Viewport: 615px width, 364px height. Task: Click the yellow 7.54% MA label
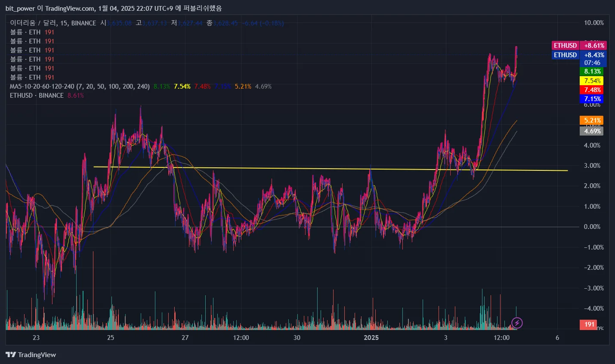[592, 81]
